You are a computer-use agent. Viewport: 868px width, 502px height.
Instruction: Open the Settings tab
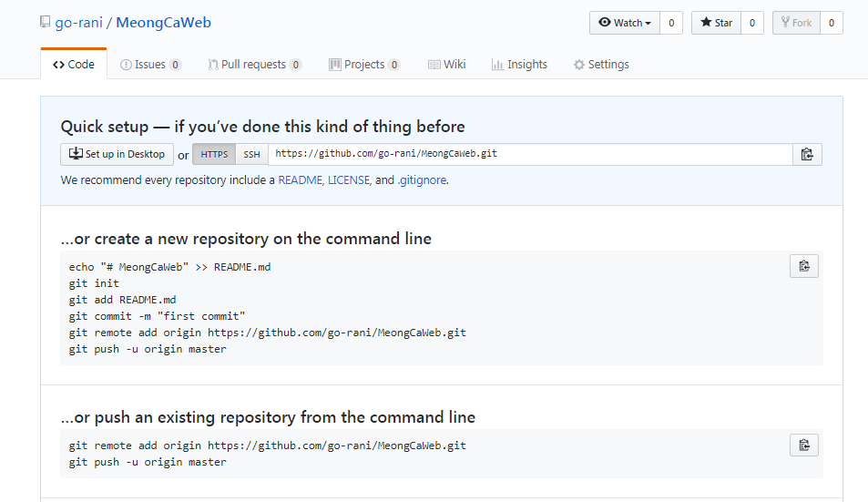[602, 64]
